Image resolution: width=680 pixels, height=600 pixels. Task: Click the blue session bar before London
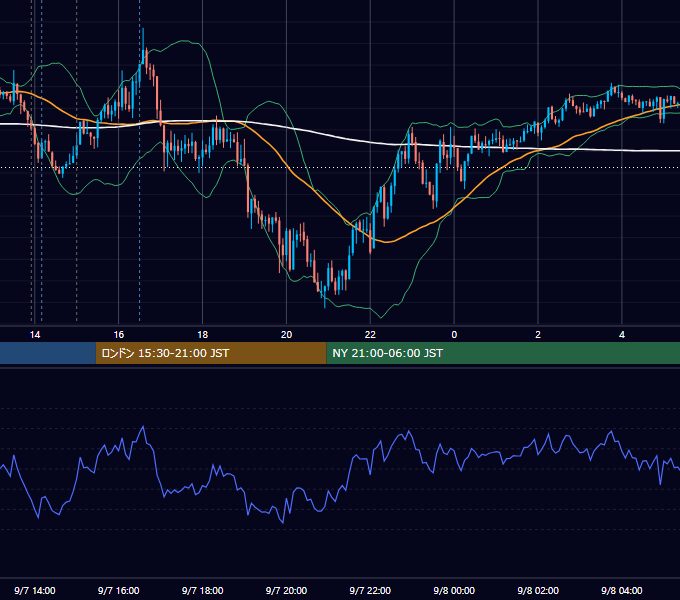pos(48,353)
